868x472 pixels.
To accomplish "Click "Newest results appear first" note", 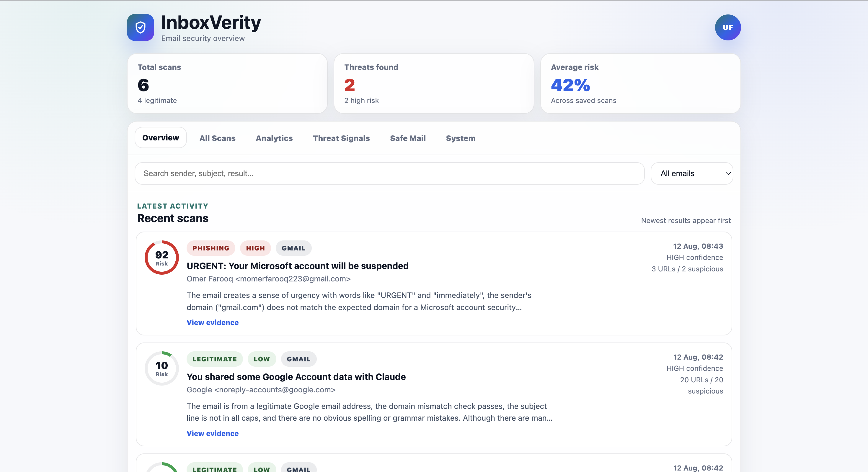I will click(686, 221).
